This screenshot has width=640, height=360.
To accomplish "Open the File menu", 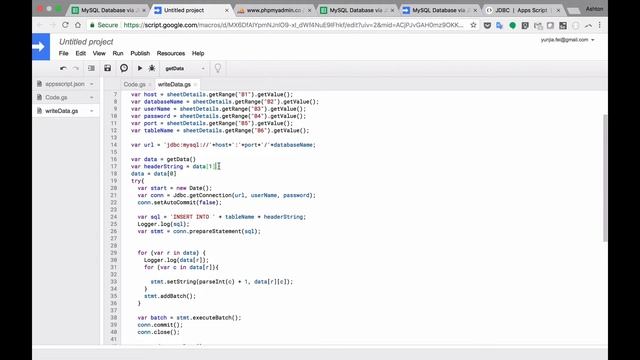I will (63, 53).
